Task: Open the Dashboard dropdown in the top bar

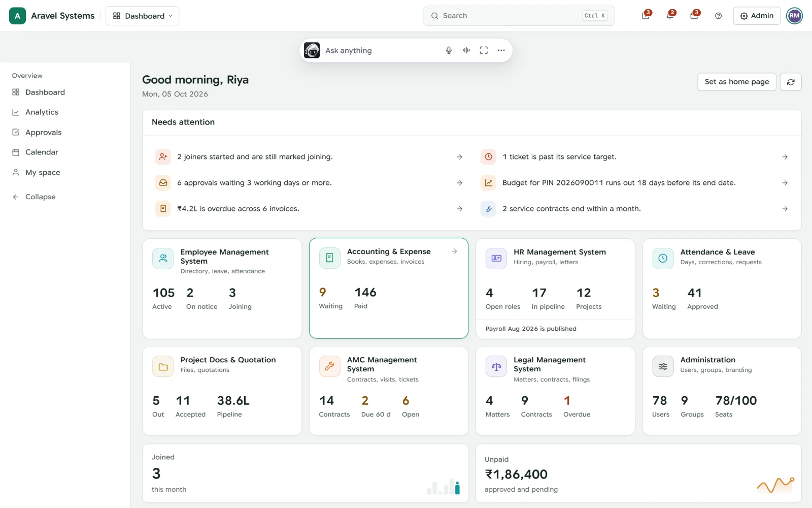Action: (143, 16)
